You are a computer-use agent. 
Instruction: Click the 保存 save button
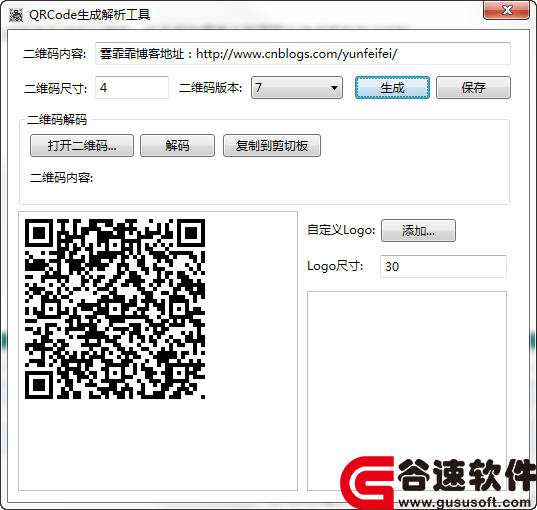click(473, 88)
